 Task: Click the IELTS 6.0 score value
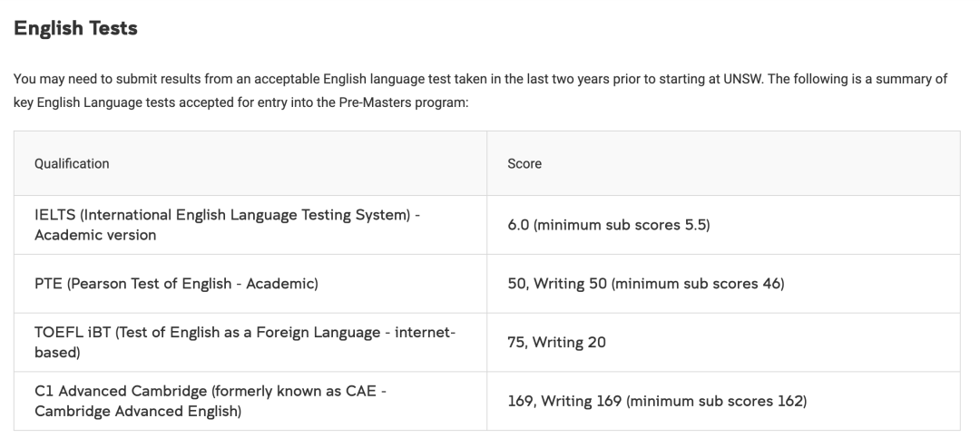click(x=518, y=225)
